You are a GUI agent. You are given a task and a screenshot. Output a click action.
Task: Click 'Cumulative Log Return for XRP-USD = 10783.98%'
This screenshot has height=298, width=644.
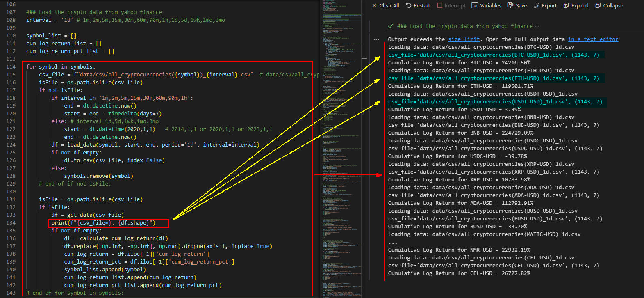[459, 179]
